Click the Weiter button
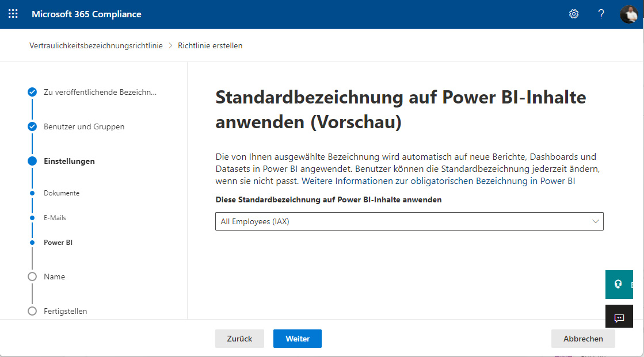Image resolution: width=644 pixels, height=357 pixels. [x=298, y=339]
